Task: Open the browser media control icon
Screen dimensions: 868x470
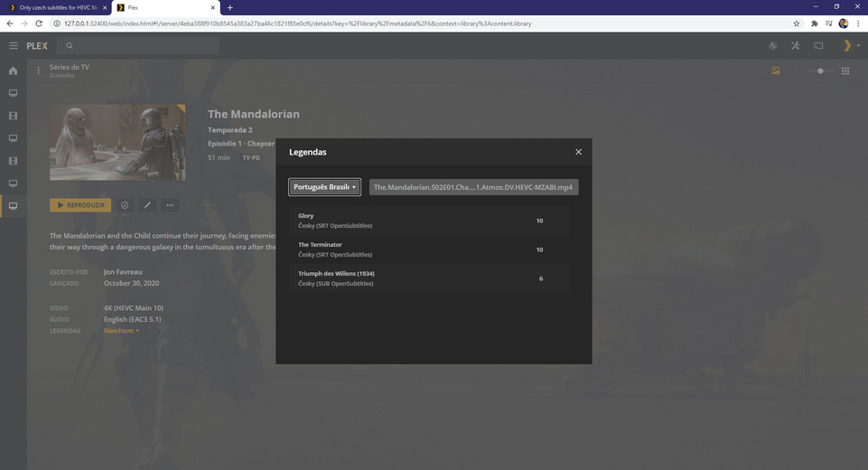Action: [828, 23]
